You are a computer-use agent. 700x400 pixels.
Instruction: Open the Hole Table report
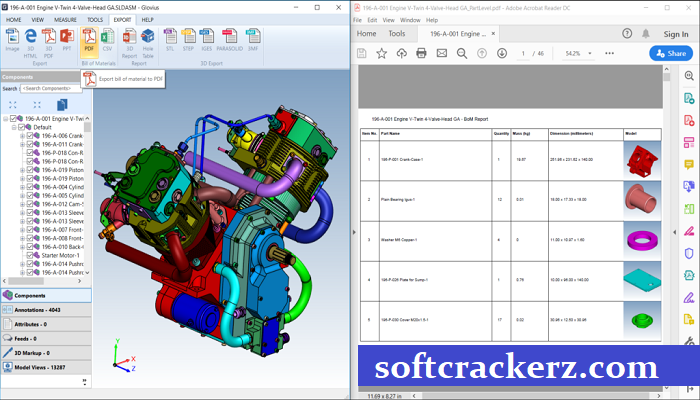coord(148,43)
